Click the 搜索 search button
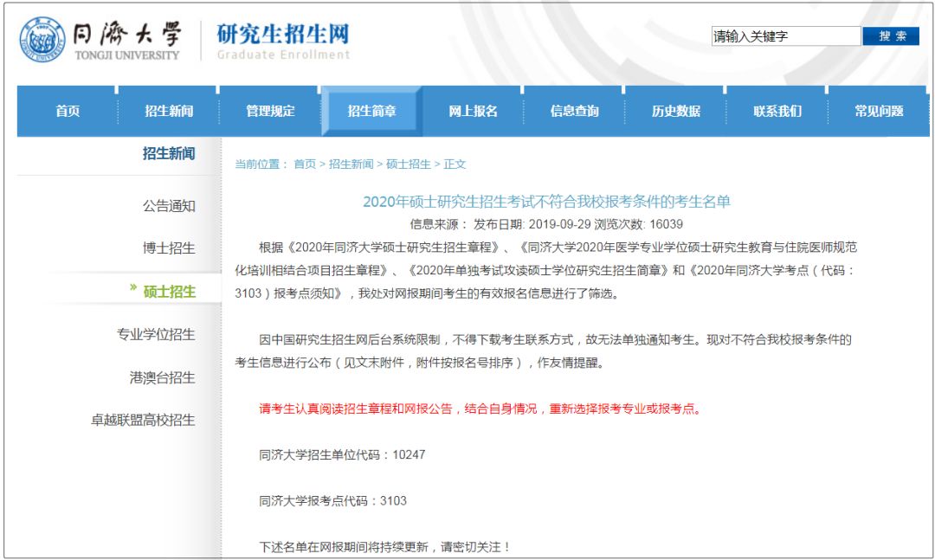The width and height of the screenshot is (935, 560). coord(892,36)
